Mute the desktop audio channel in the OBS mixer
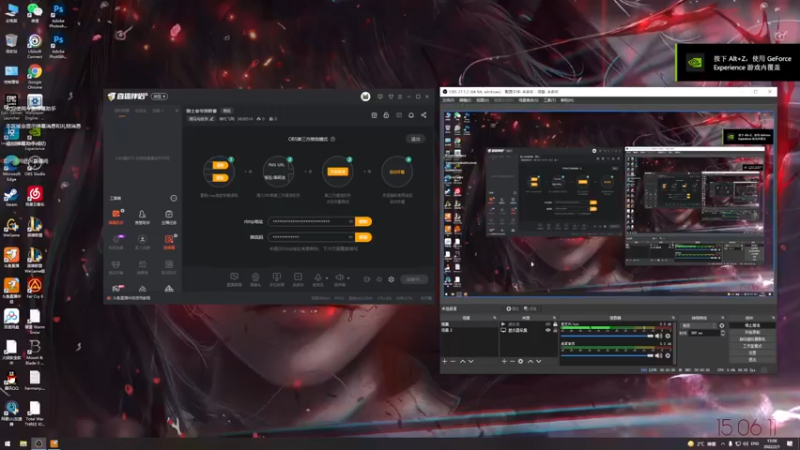Viewport: 800px width, 450px height. point(659,356)
